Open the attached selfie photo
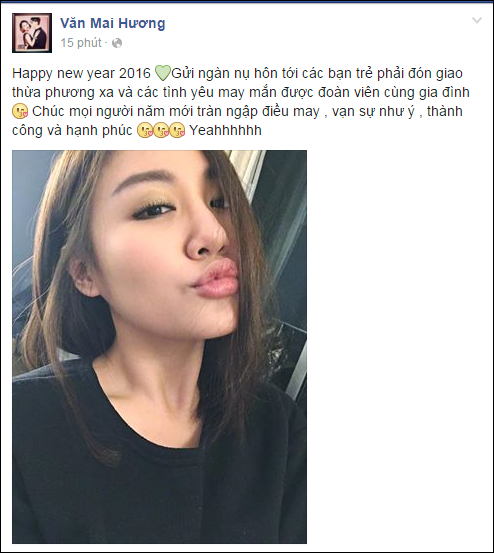Viewport: 494px width, 553px height. point(159,347)
